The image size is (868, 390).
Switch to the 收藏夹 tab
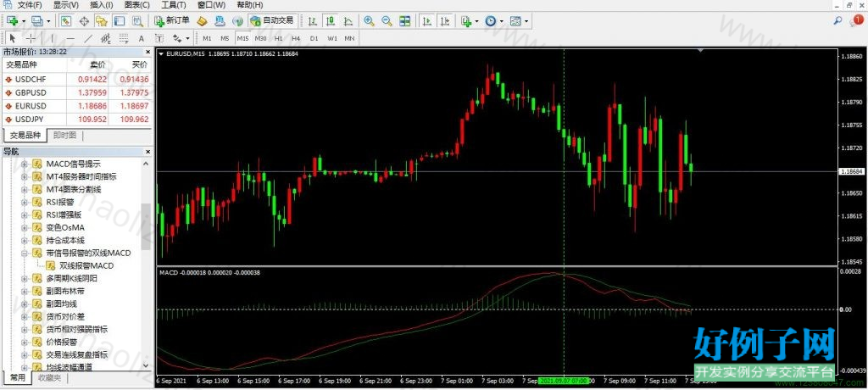pyautogui.click(x=49, y=378)
